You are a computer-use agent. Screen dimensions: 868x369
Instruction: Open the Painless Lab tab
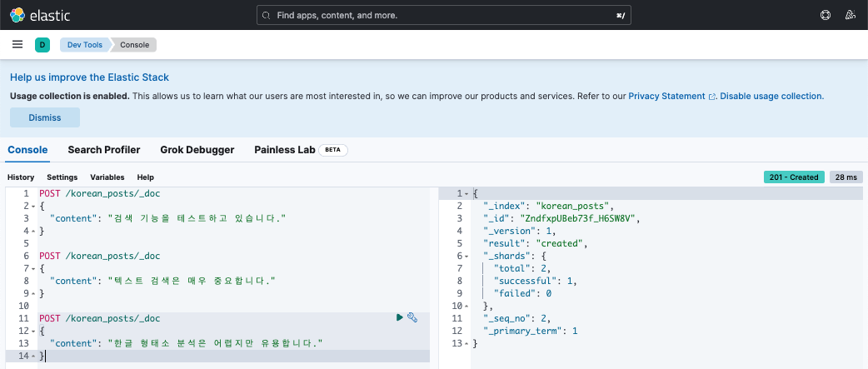click(x=285, y=150)
